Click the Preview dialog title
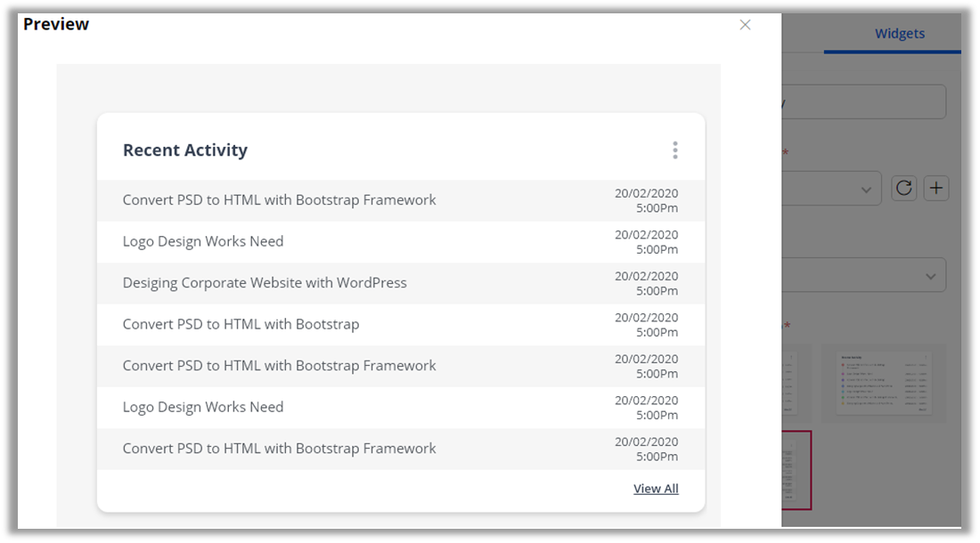980x543 pixels. click(56, 24)
